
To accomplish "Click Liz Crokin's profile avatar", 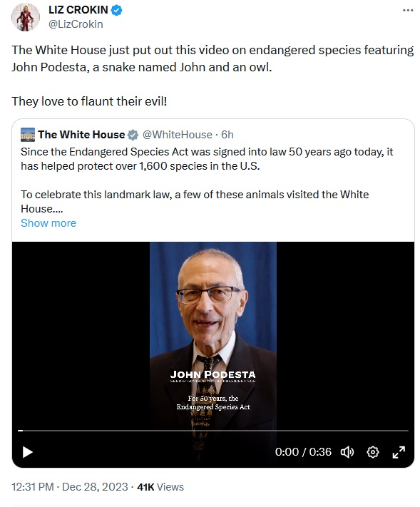I will (26, 17).
